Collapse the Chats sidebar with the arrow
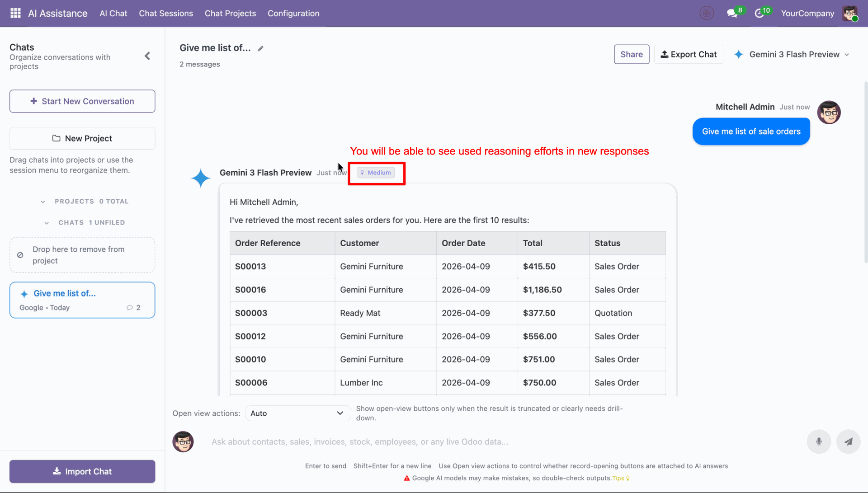Image resolution: width=868 pixels, height=493 pixels. click(147, 56)
